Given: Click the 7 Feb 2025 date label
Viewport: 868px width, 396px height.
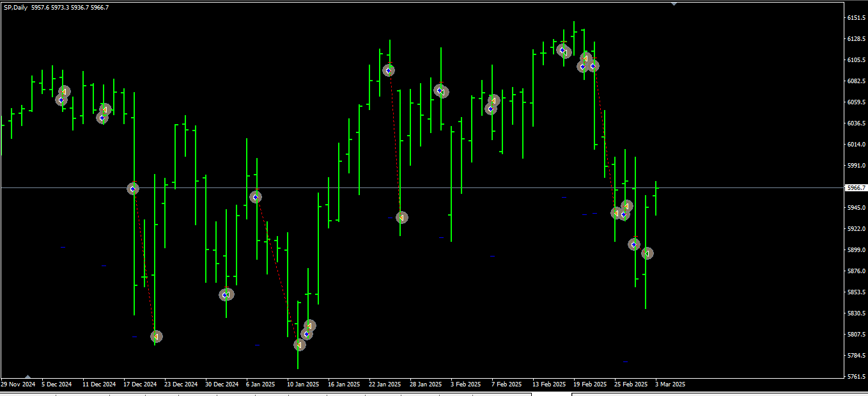Looking at the screenshot, I should pos(506,384).
